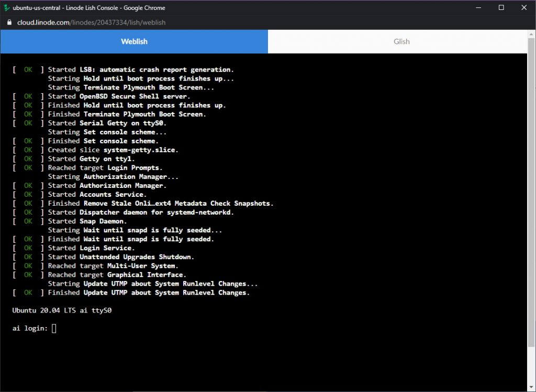This screenshot has height=392, width=536.
Task: Click the text 'Ubuntu 20.04 LTS ai ttyS0'
Action: 62,311
